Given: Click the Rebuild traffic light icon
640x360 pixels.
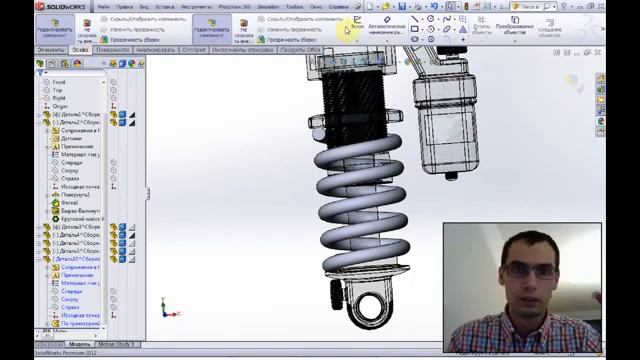Looking at the screenshot, I should pyautogui.click(x=467, y=7).
